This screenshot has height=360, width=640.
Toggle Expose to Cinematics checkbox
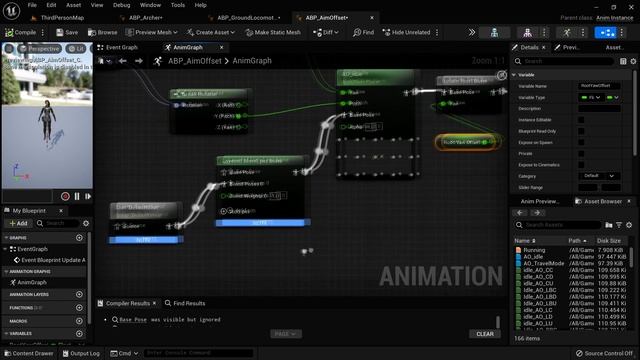pyautogui.click(x=581, y=164)
